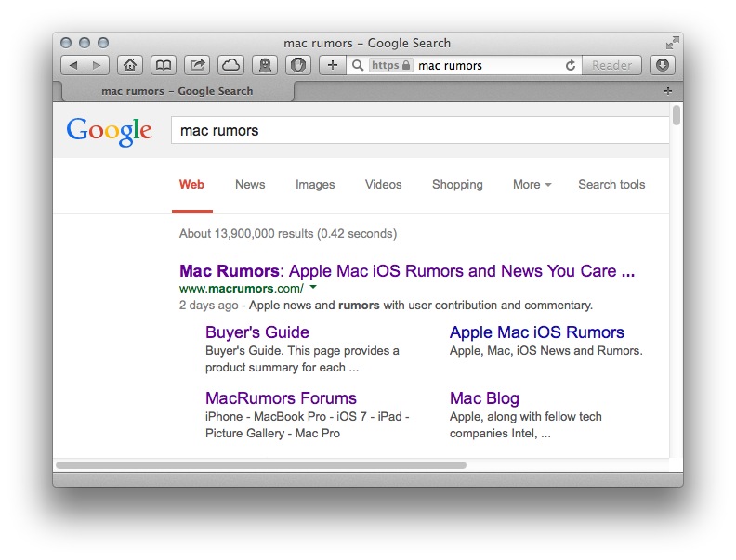Open the Mac Rumors main result link
This screenshot has width=736, height=560.
pos(407,271)
